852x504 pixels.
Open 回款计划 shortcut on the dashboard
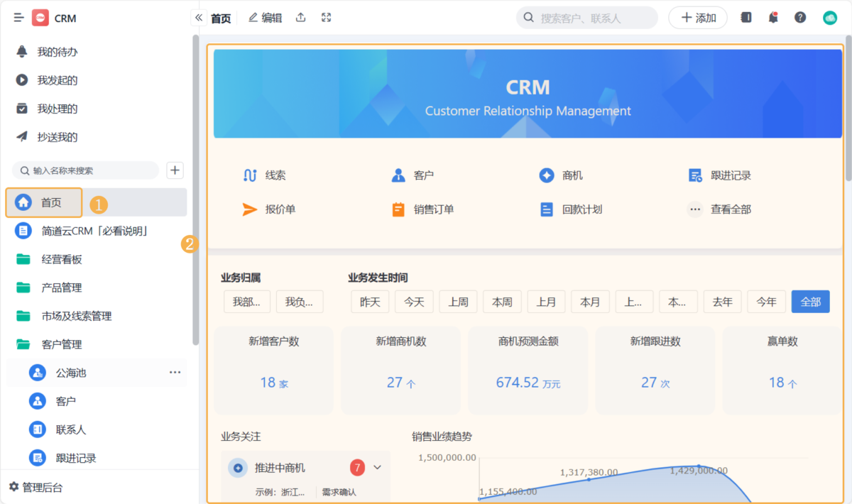pos(571,209)
